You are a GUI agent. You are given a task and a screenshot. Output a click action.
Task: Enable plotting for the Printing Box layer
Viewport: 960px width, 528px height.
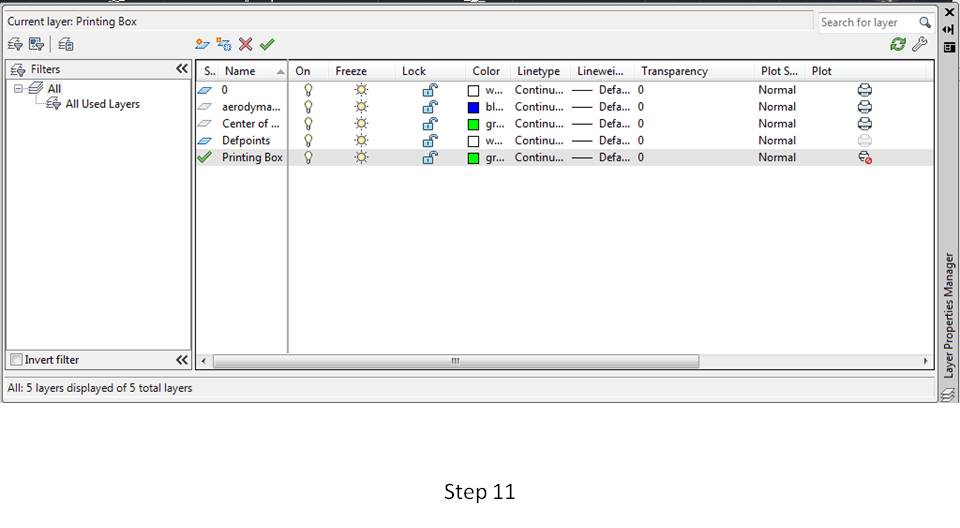tap(864, 157)
